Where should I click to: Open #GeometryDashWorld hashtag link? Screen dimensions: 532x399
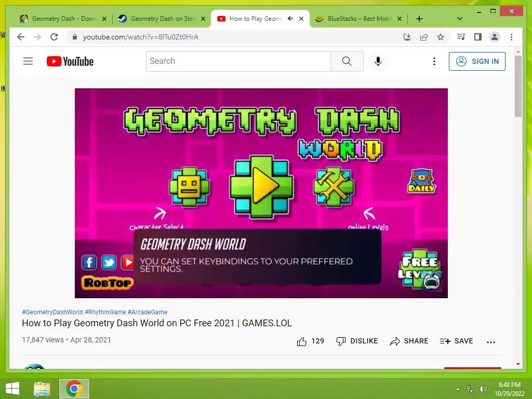click(52, 312)
